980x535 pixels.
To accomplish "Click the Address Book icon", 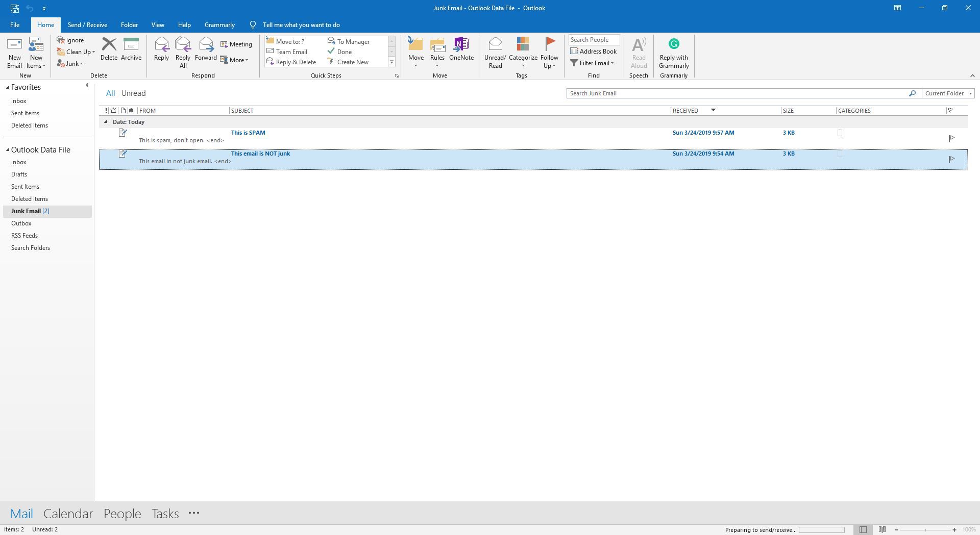I will coord(593,52).
